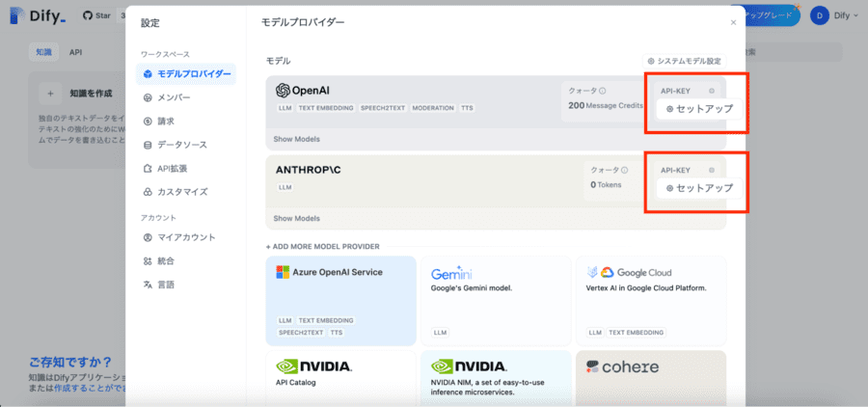
Task: Click the translate icon beside 言語
Action: point(148,285)
